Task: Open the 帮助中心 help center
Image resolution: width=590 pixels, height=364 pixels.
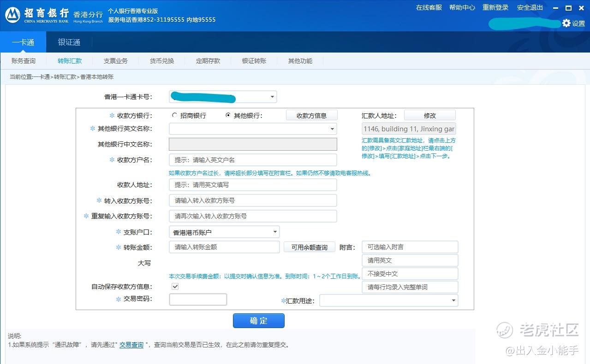Action: tap(462, 7)
